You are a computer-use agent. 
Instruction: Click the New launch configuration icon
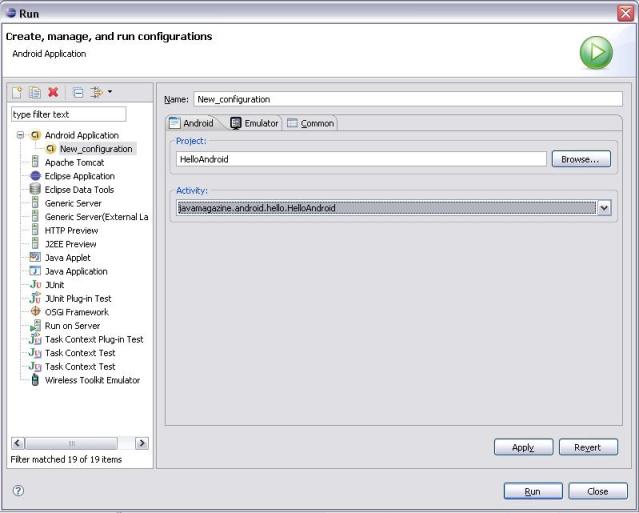18,92
